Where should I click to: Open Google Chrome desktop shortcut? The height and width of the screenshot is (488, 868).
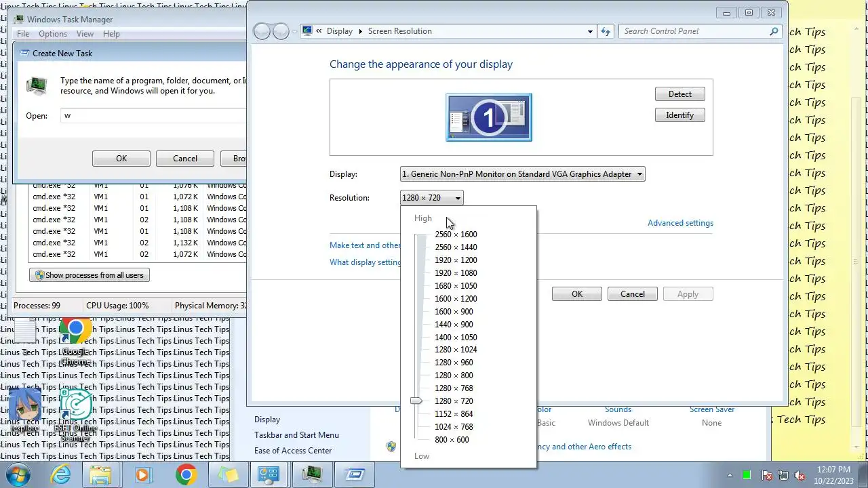click(76, 342)
